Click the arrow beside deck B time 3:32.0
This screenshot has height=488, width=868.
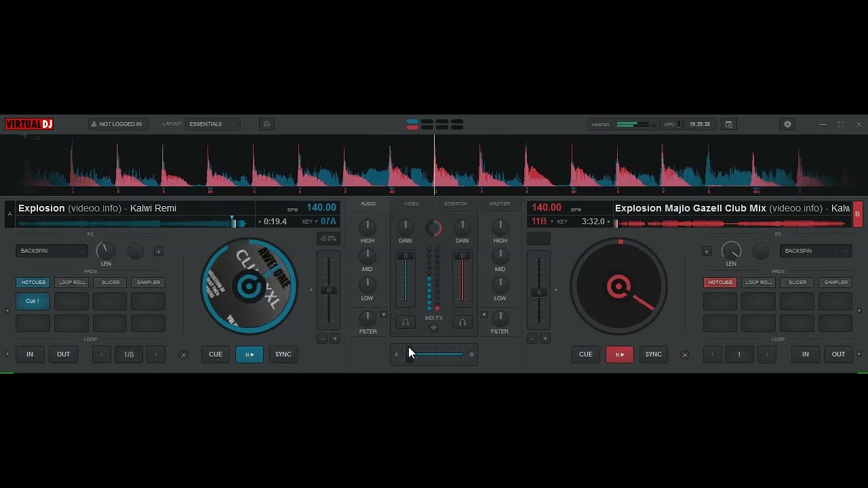[x=608, y=222]
